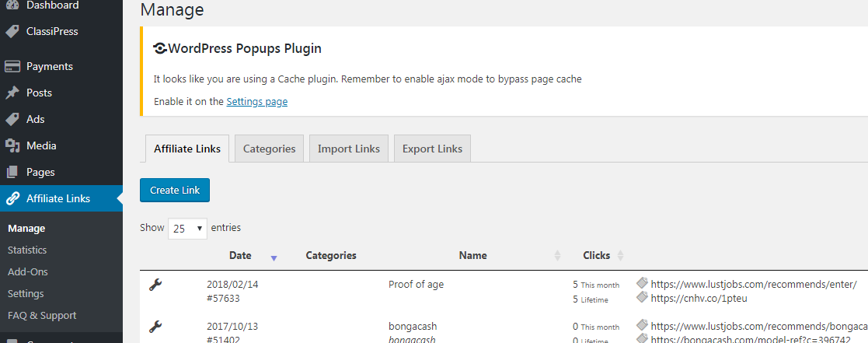Sort table by Name column

coord(472,256)
